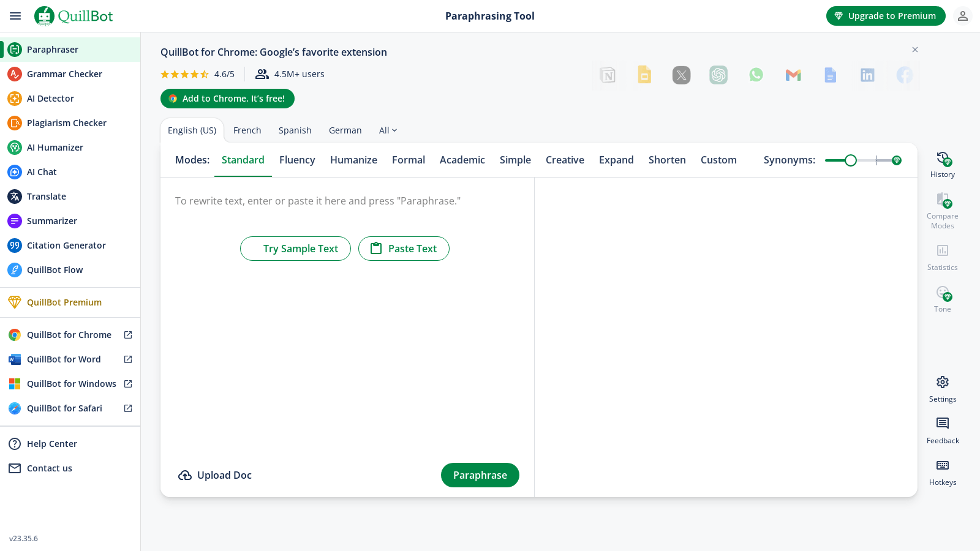Screen dimensions: 980x551
Task: Click the Paraphrase button
Action: pos(480,475)
